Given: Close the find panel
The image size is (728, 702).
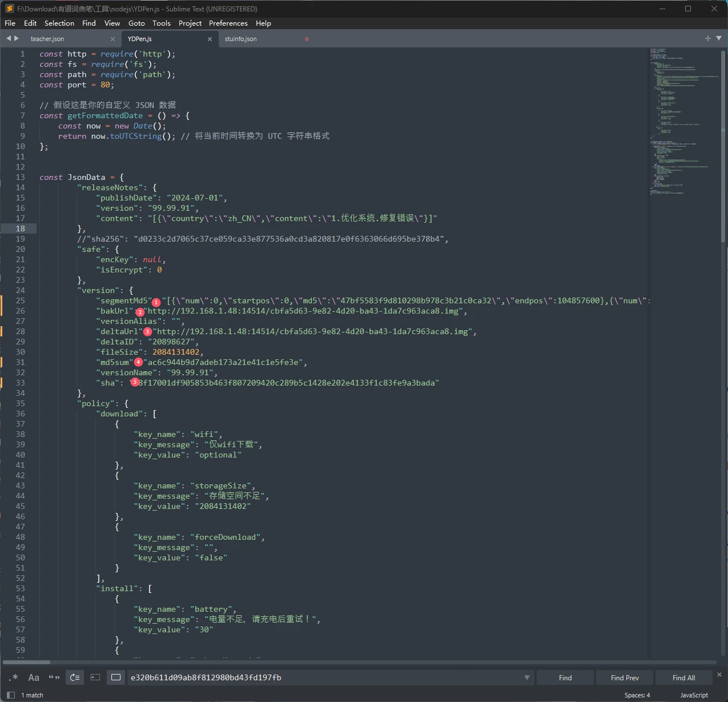Looking at the screenshot, I should (x=719, y=675).
